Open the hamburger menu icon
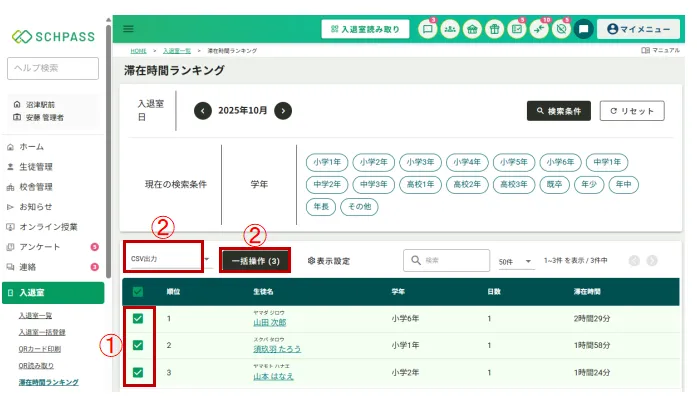This screenshot has width=697, height=408. (x=129, y=30)
